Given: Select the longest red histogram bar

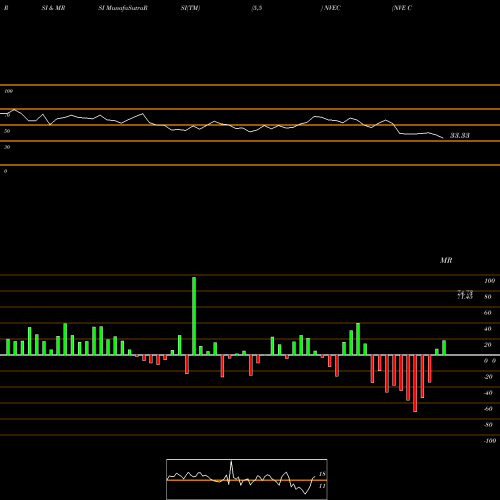Looking at the screenshot, I should point(415,383).
